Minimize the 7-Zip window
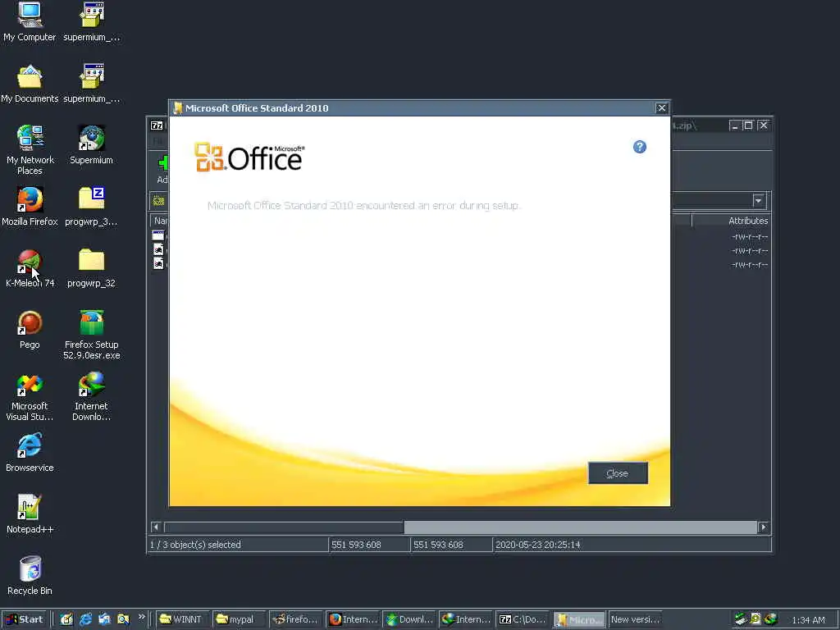 (734, 126)
